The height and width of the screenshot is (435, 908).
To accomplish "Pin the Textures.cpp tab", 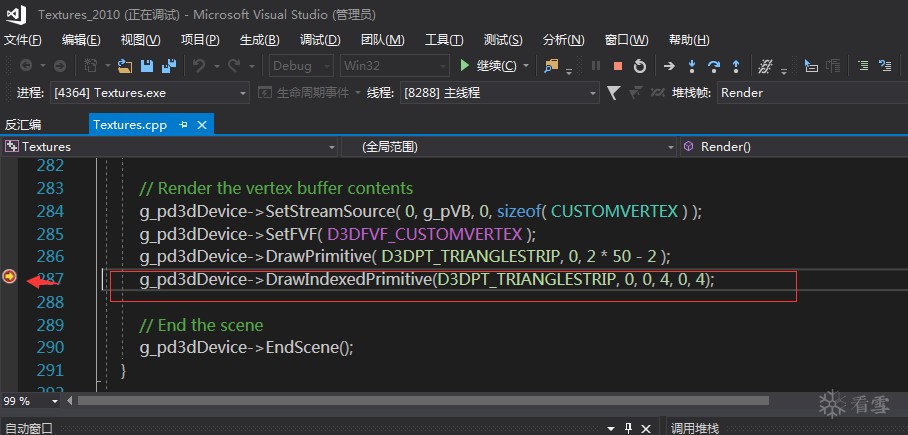I will [x=184, y=125].
